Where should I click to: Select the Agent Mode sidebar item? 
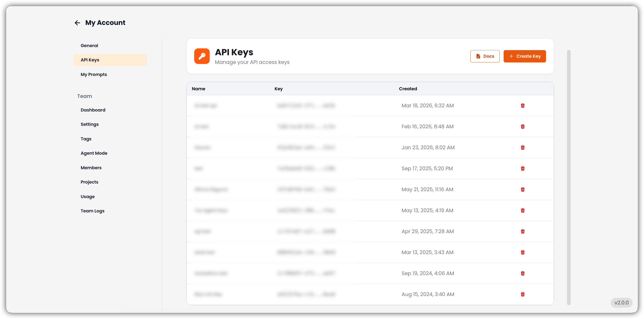click(x=94, y=153)
